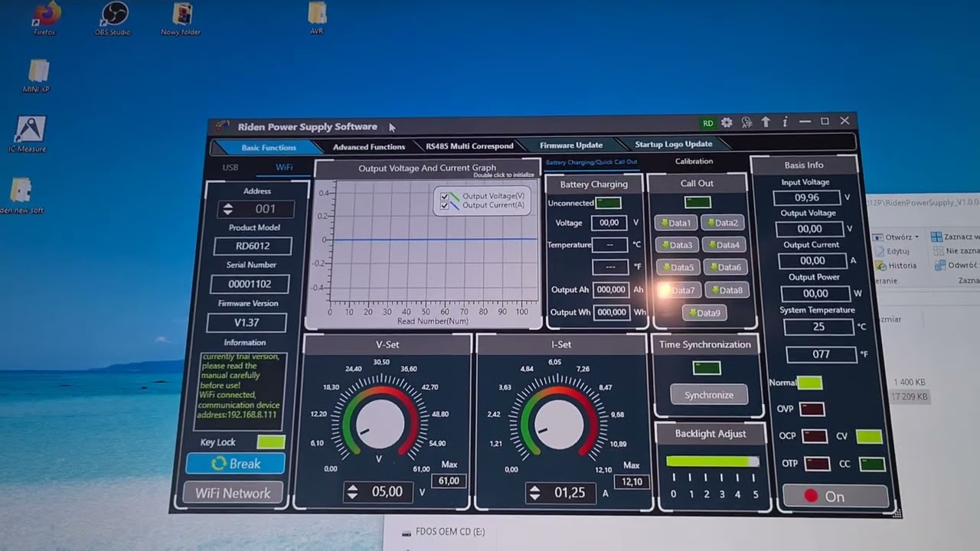Recall memory Data1

click(675, 223)
